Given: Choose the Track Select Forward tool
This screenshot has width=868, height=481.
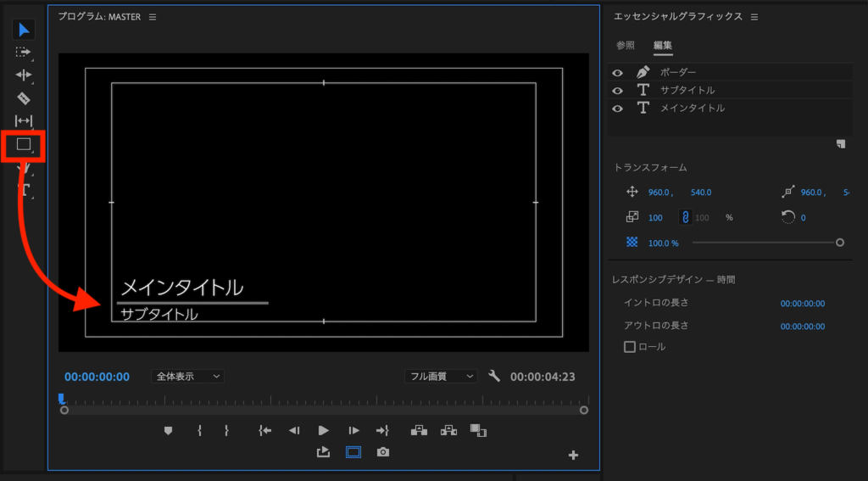Looking at the screenshot, I should pos(24,52).
